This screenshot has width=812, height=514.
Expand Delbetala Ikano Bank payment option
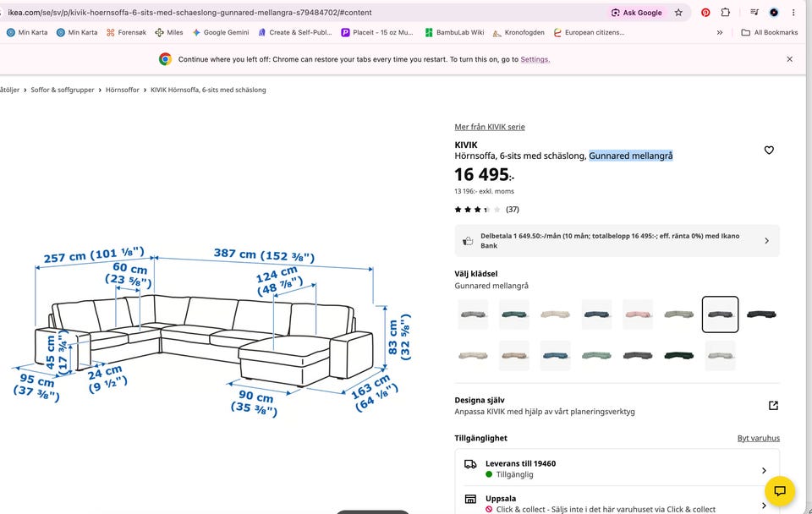click(x=617, y=241)
